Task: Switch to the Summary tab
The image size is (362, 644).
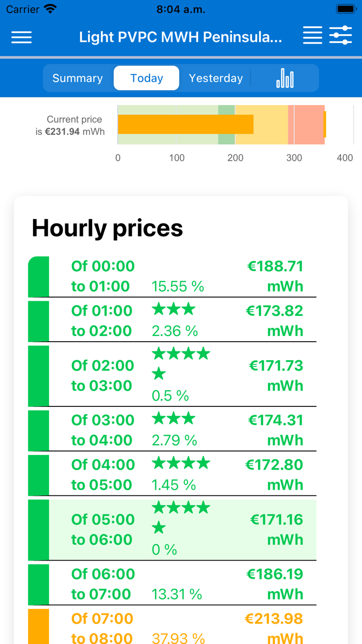Action: tap(77, 78)
